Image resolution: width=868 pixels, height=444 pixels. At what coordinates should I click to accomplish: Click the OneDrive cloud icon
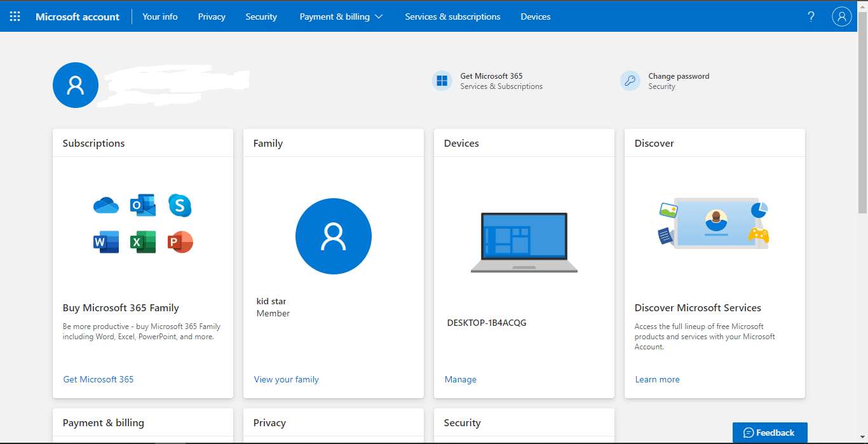coord(106,205)
